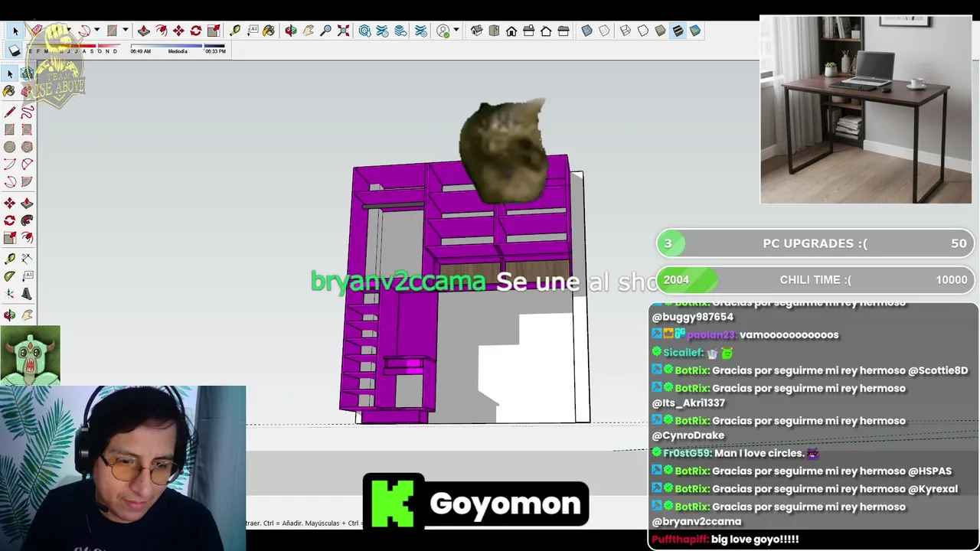The width and height of the screenshot is (980, 551).
Task: Select the Pie tool in left toolbar
Action: coord(27,182)
